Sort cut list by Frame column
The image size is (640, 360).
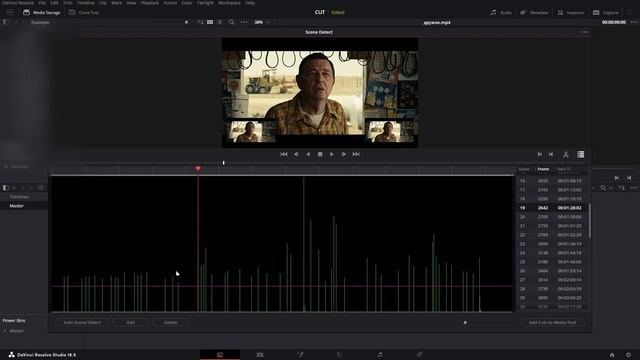[x=543, y=169]
